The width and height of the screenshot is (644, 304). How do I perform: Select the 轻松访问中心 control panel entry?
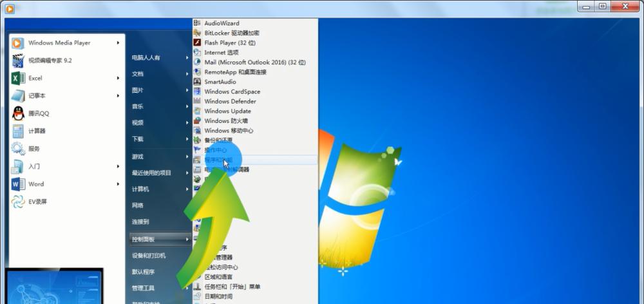[255, 267]
